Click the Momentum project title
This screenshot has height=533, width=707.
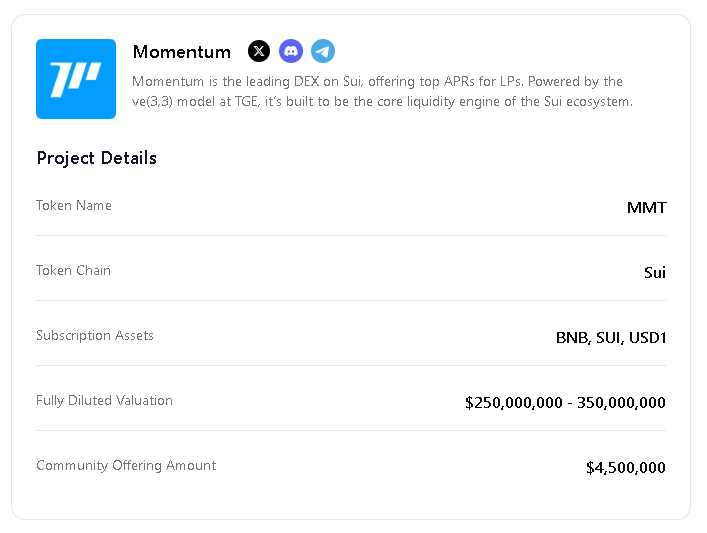[x=182, y=52]
